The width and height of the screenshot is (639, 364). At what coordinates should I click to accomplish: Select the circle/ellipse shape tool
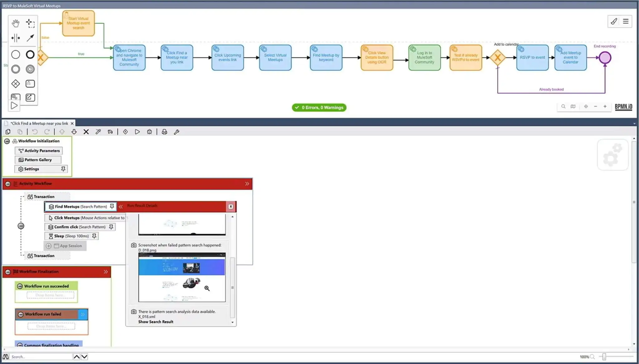(15, 54)
